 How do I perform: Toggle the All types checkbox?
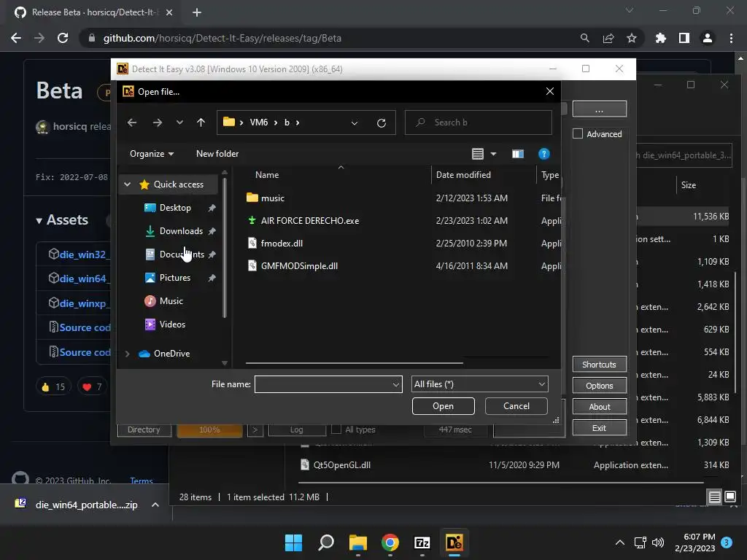[336, 429]
